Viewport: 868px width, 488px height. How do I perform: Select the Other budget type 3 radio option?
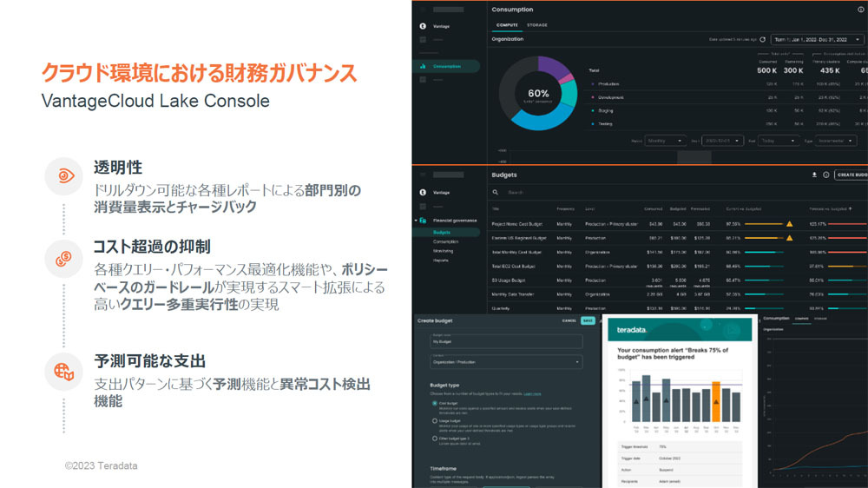click(x=435, y=439)
